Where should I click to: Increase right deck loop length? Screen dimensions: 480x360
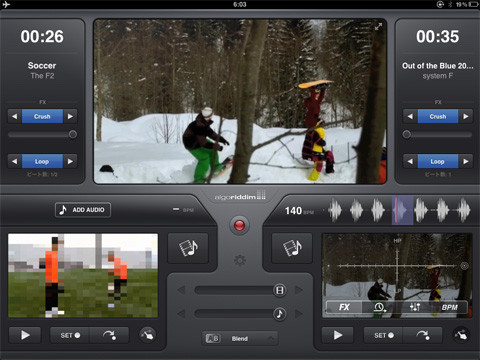pyautogui.click(x=466, y=161)
